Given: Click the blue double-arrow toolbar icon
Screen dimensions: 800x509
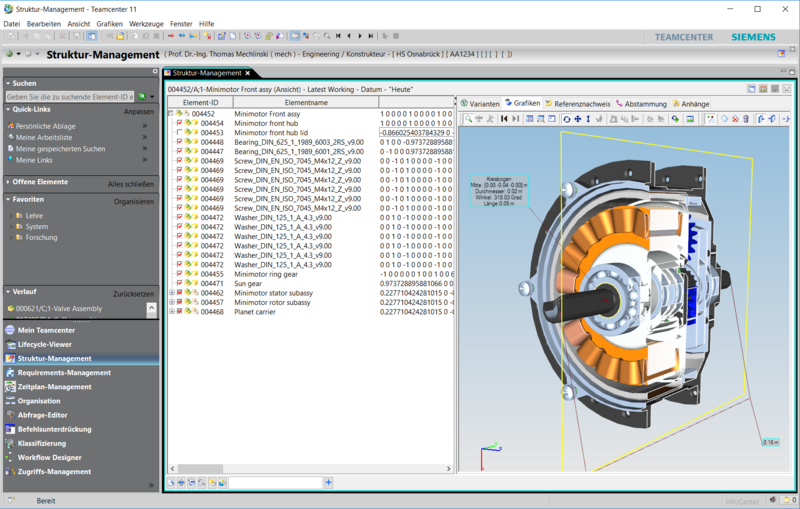Looking at the screenshot, I should coord(182,36).
